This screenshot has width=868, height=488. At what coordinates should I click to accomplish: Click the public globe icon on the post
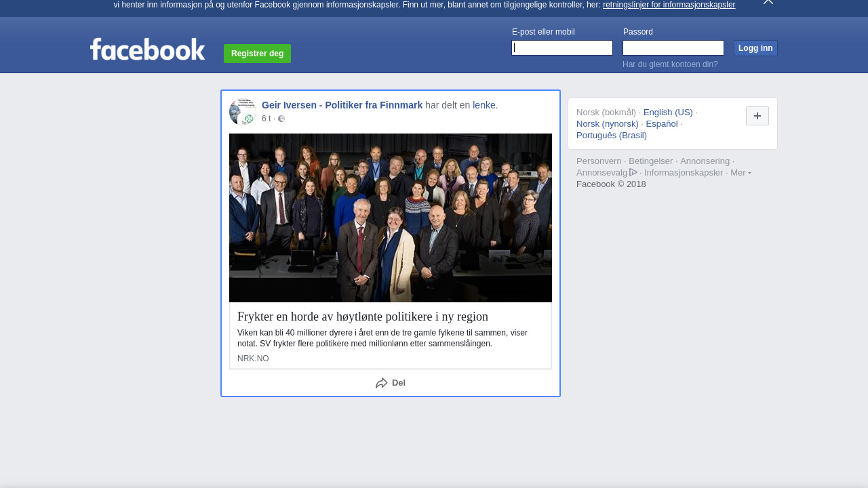pos(281,119)
